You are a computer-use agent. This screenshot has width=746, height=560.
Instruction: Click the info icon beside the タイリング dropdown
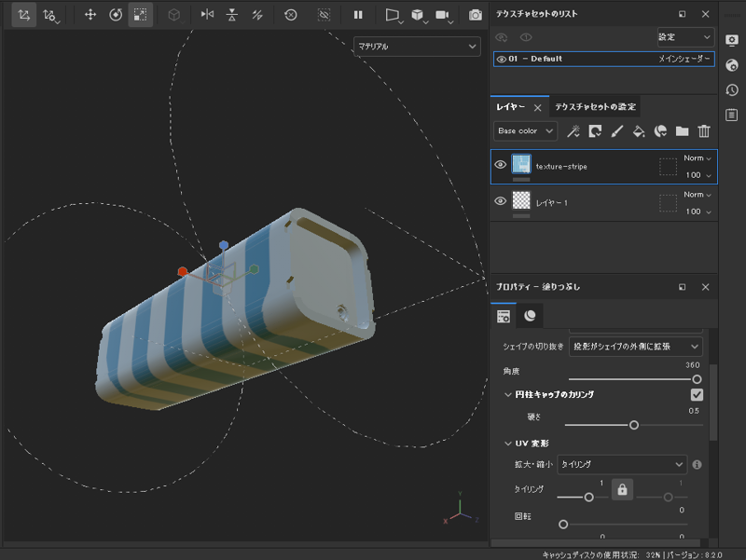coord(697,464)
